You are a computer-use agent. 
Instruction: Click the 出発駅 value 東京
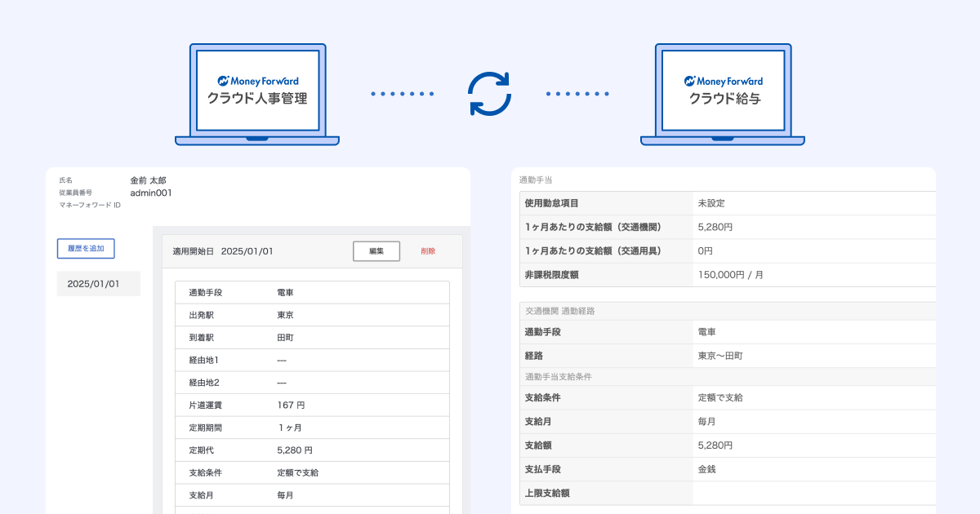[x=286, y=315]
